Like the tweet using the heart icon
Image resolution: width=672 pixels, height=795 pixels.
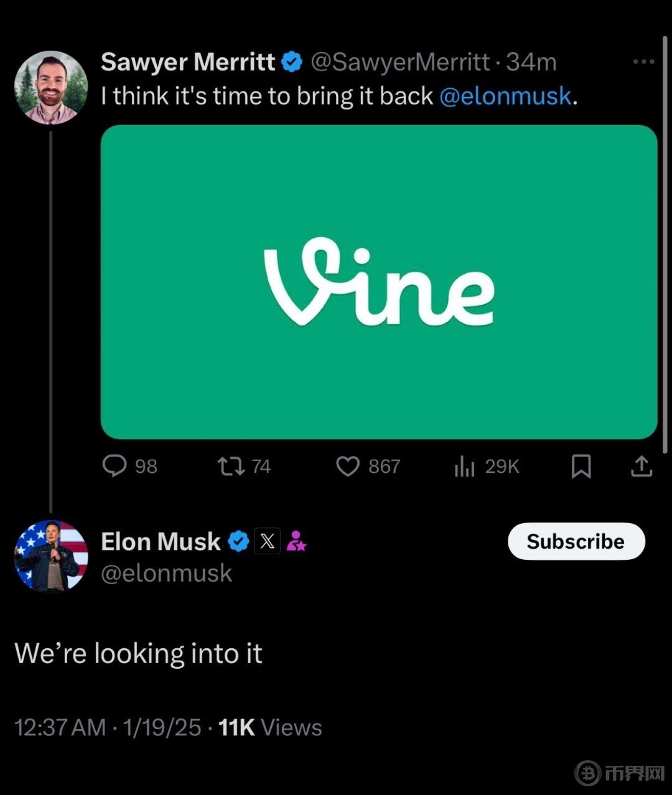[348, 466]
